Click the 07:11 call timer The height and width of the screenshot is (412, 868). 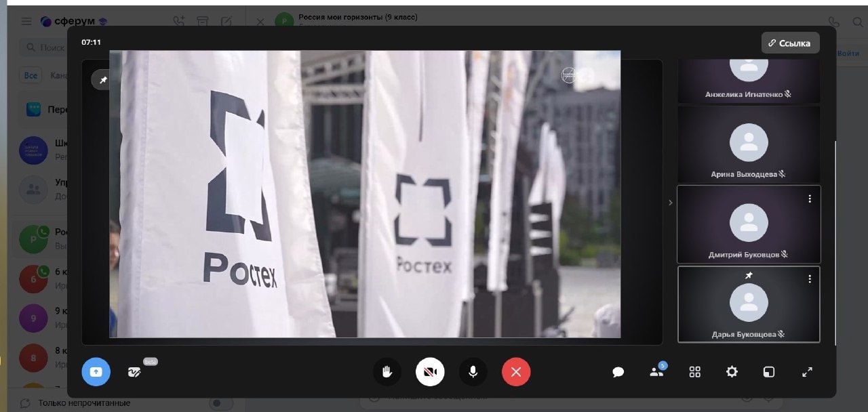(91, 42)
